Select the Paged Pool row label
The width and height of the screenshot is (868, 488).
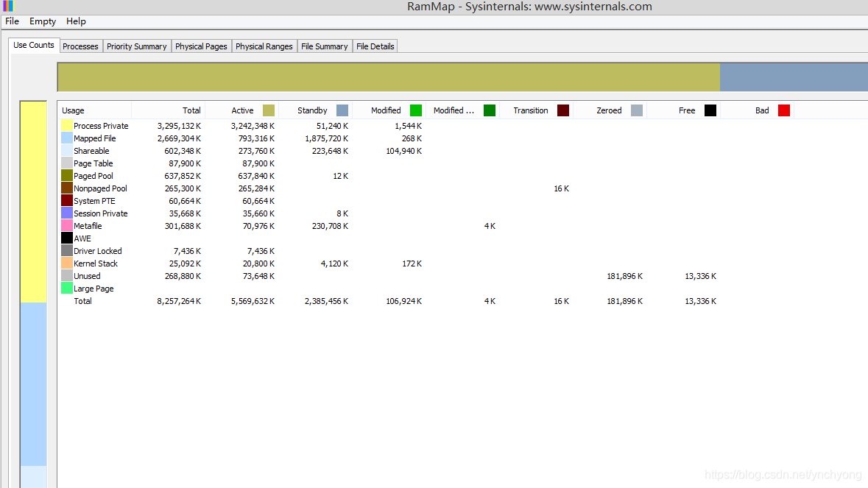93,176
